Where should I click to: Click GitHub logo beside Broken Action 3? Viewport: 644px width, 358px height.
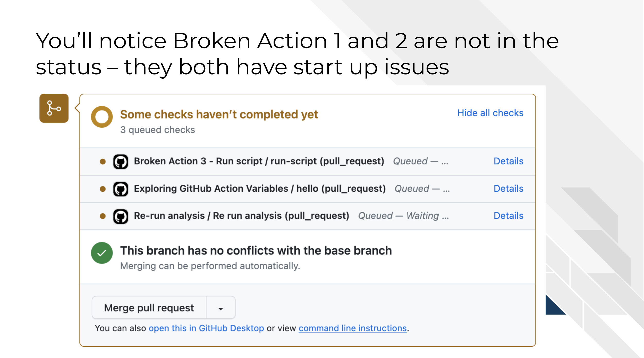click(x=121, y=162)
